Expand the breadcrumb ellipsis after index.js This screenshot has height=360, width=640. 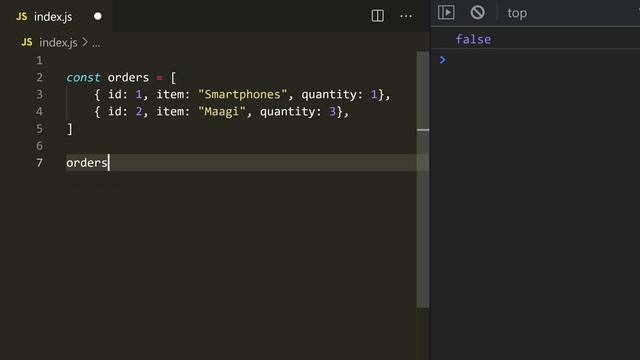point(96,43)
